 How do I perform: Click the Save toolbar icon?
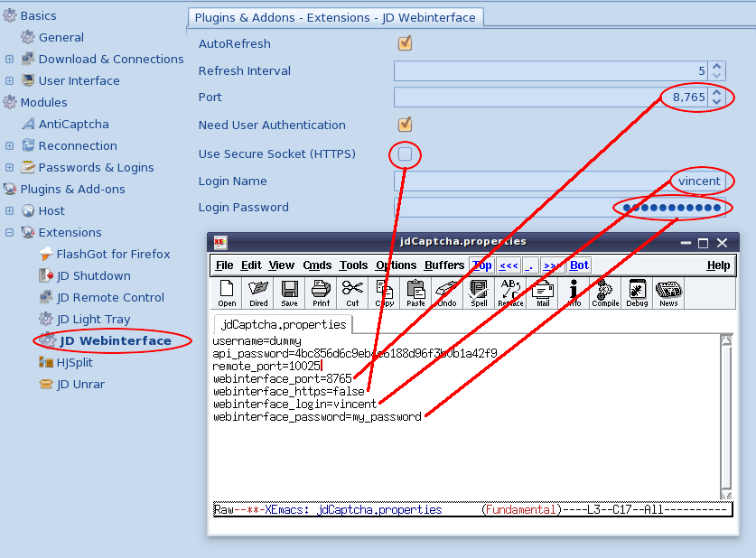pos(289,293)
